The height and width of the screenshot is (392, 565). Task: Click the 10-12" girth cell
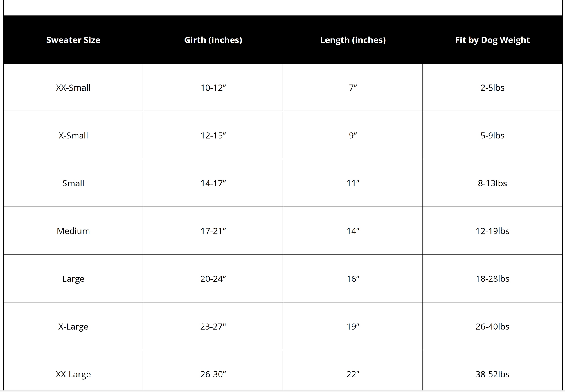point(213,88)
